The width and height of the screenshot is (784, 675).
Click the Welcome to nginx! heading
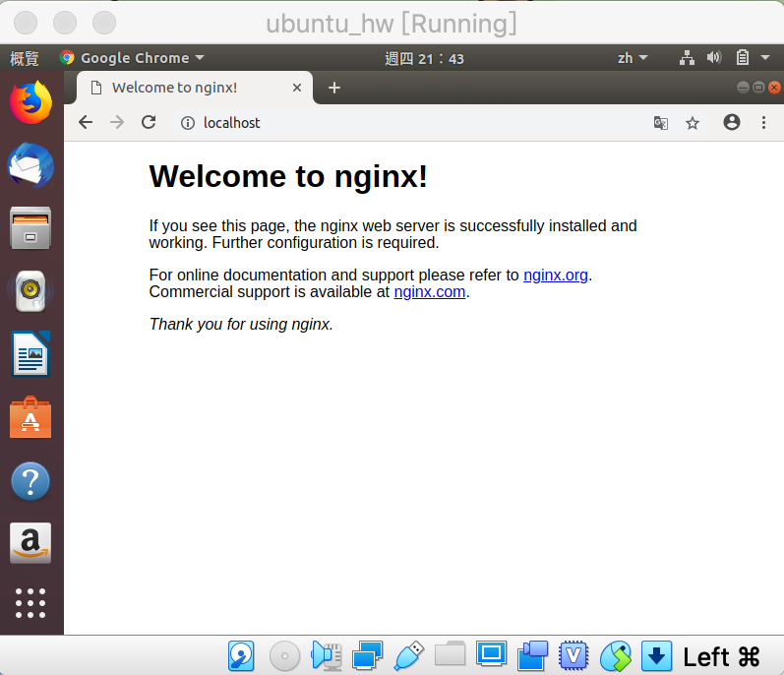[288, 176]
